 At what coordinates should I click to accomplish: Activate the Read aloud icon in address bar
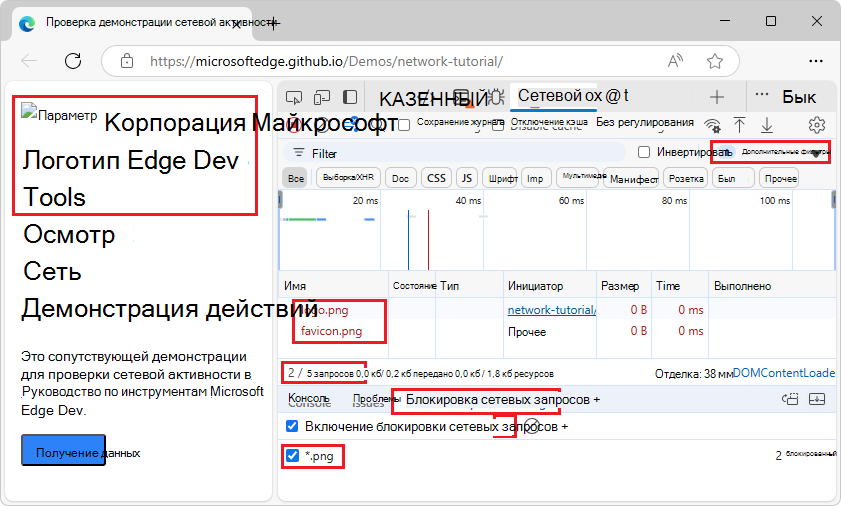tap(675, 61)
